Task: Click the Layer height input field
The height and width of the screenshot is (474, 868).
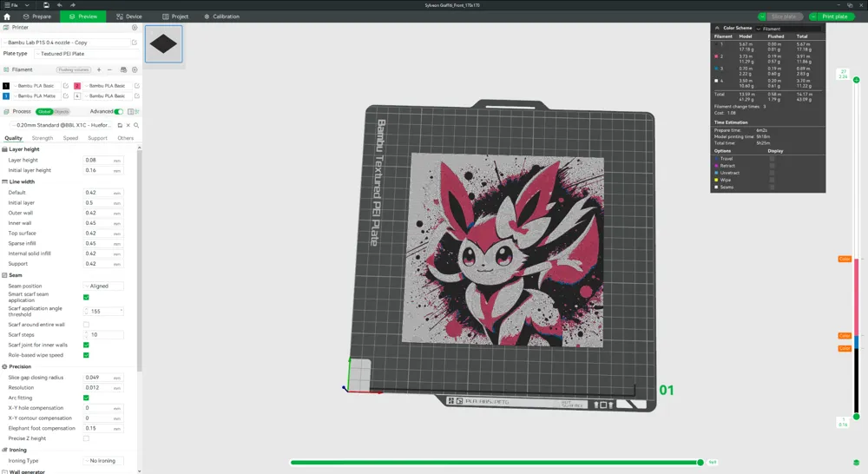Action: 103,160
